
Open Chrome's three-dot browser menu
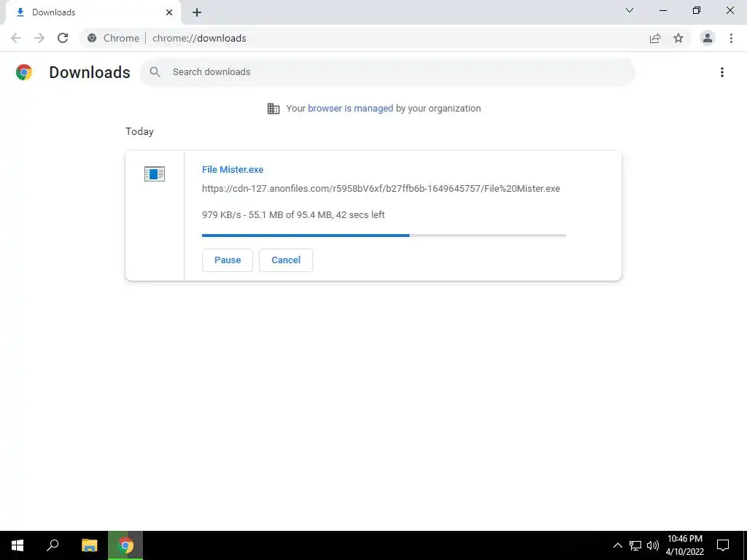point(731,38)
